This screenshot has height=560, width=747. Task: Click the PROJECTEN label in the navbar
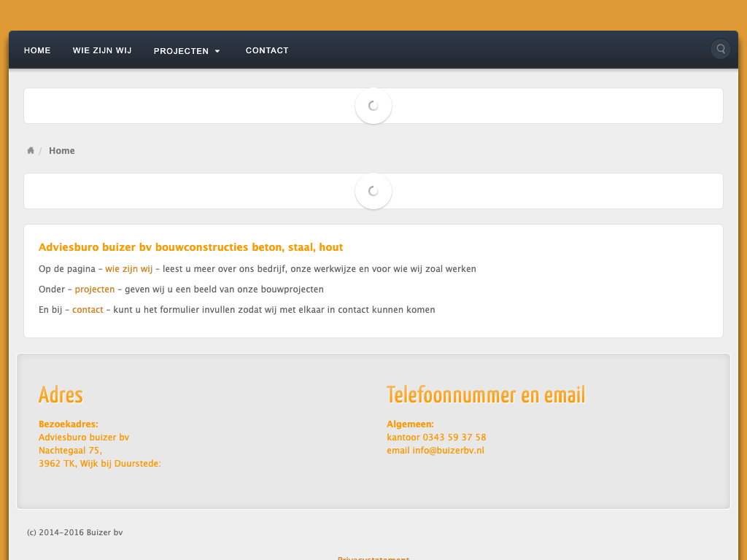181,51
